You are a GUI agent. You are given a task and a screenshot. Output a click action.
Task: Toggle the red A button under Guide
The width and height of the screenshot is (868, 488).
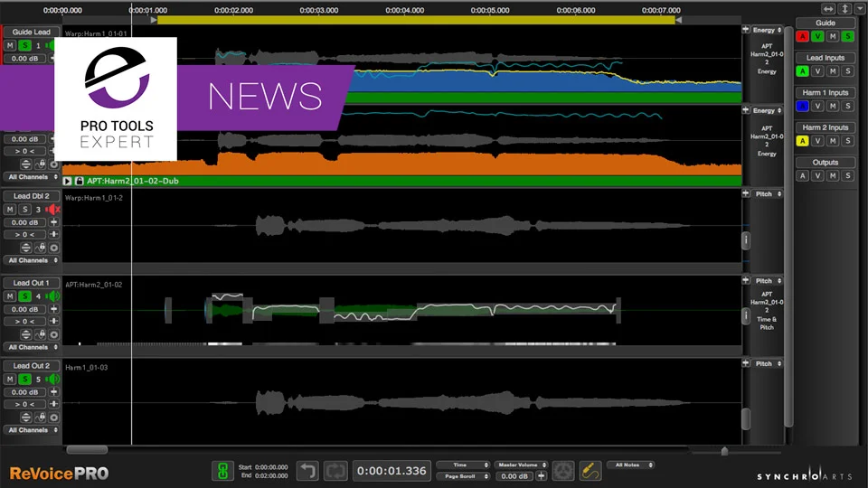point(802,36)
